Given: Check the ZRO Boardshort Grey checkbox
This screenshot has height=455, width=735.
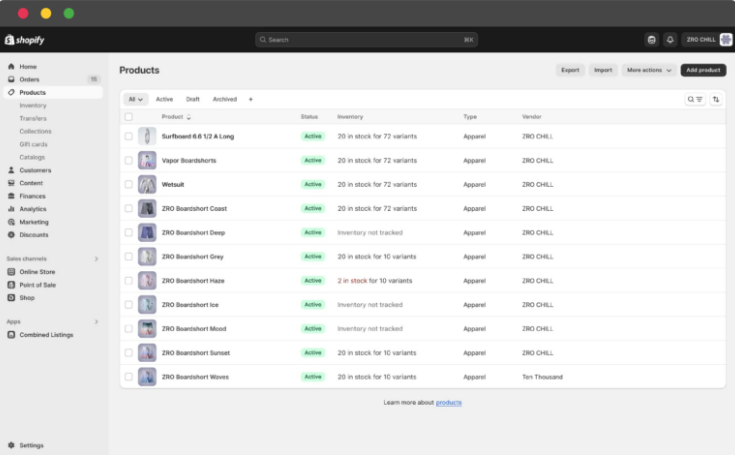Looking at the screenshot, I should click(x=128, y=256).
